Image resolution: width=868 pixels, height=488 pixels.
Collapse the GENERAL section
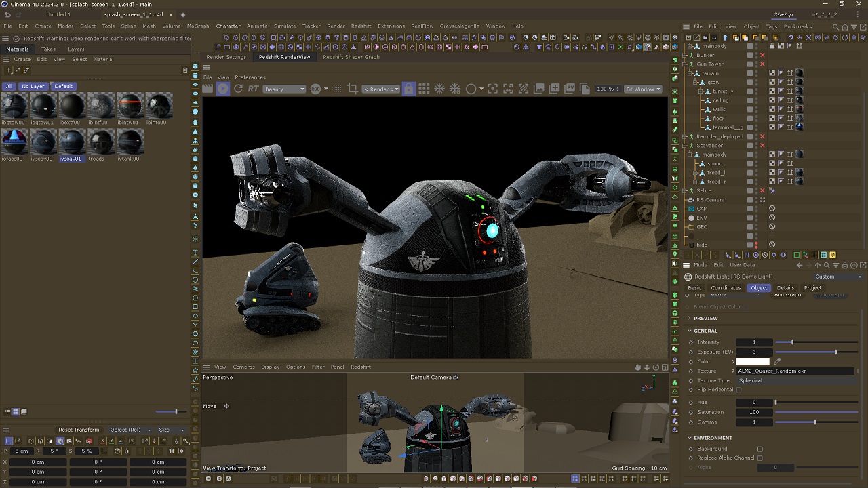click(x=690, y=331)
